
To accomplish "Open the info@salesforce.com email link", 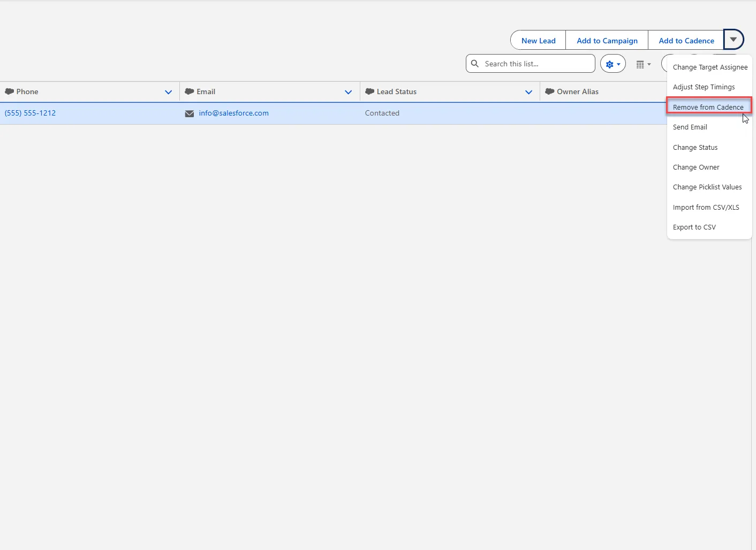I will coord(233,113).
